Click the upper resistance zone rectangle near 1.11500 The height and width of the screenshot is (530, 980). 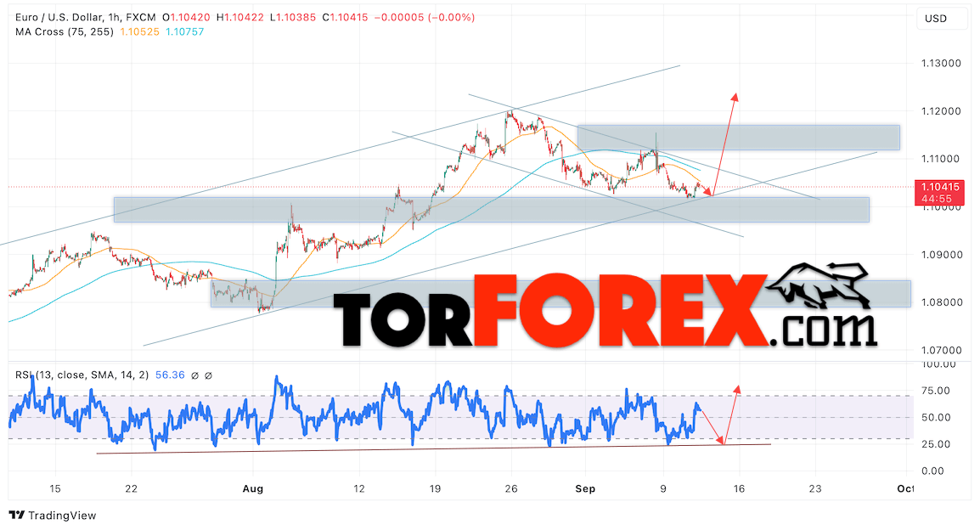point(739,138)
